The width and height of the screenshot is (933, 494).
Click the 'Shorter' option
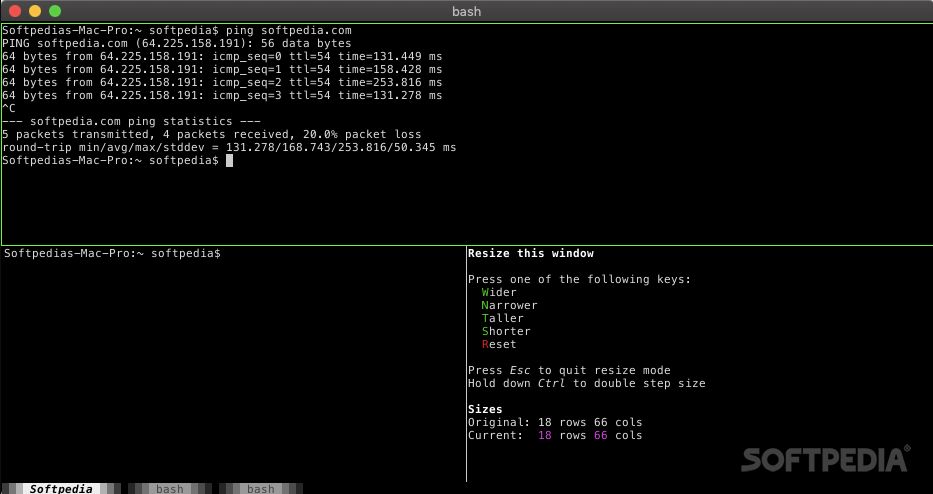(x=506, y=332)
